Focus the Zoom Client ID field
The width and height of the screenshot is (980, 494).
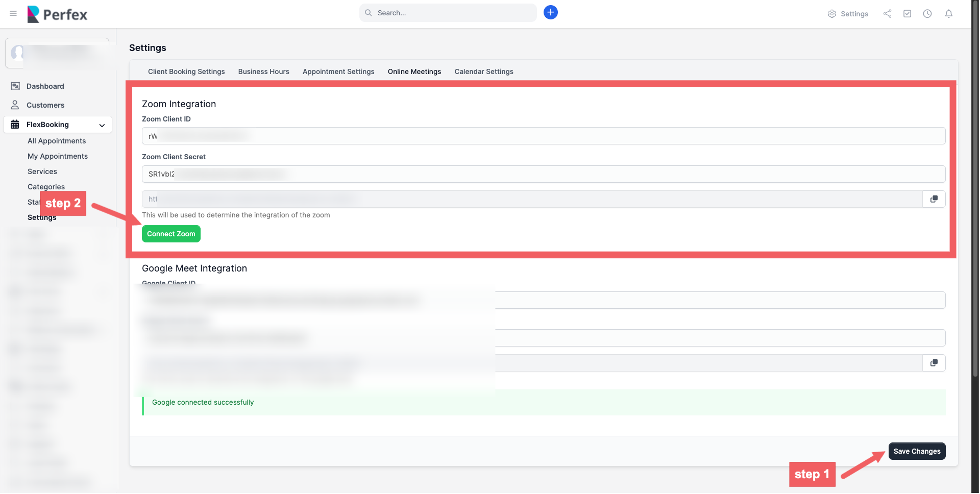tap(544, 136)
